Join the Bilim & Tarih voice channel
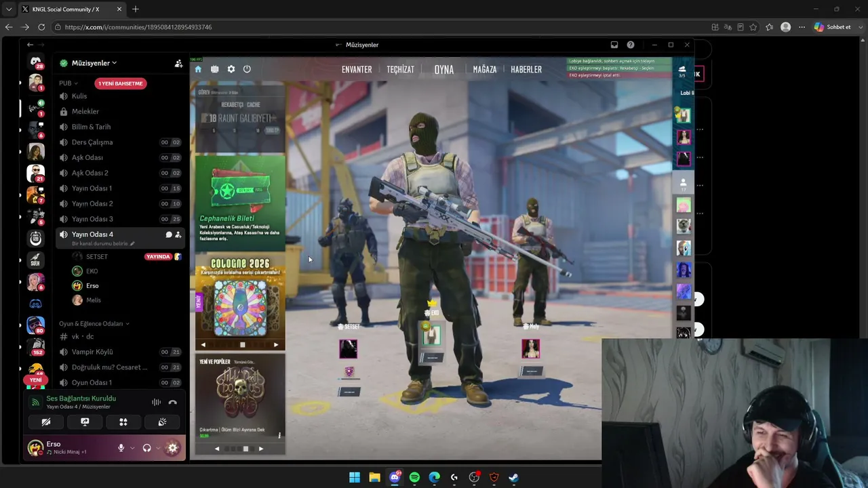The width and height of the screenshot is (868, 488). (119, 127)
